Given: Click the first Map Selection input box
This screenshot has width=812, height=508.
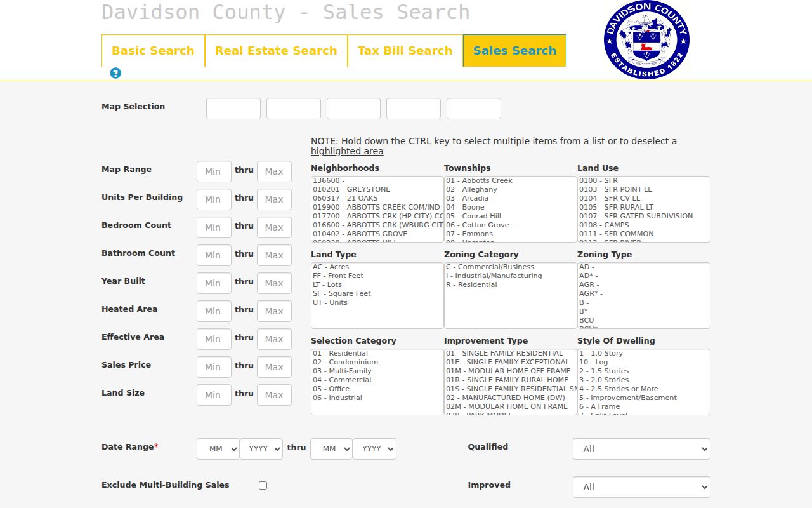Looking at the screenshot, I should coord(233,109).
